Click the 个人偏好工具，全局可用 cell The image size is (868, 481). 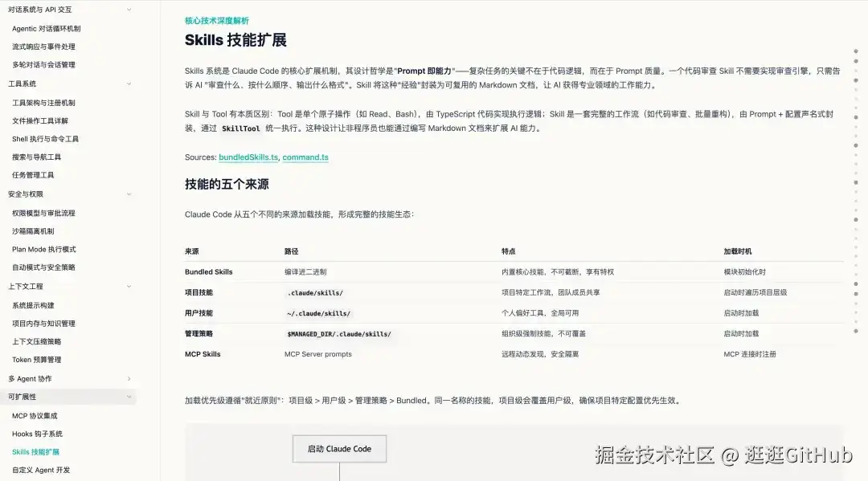click(540, 313)
